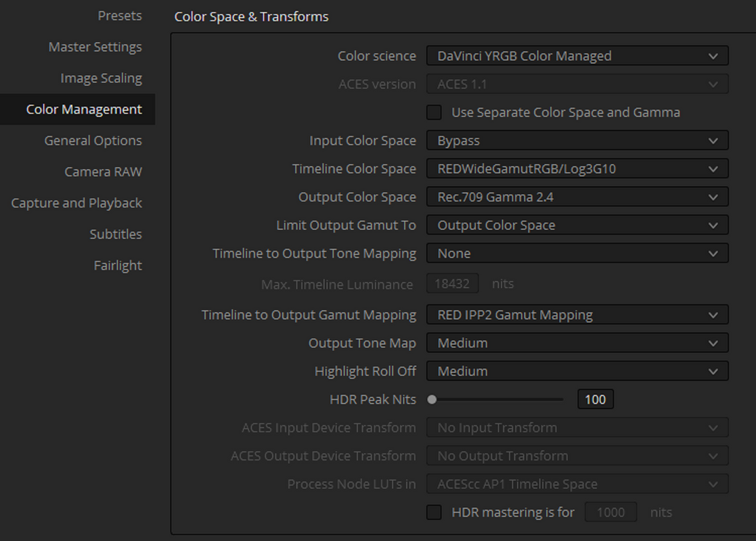Screen dimensions: 756x541
Task: Expand the Input Color Space dropdown
Action: (577, 141)
